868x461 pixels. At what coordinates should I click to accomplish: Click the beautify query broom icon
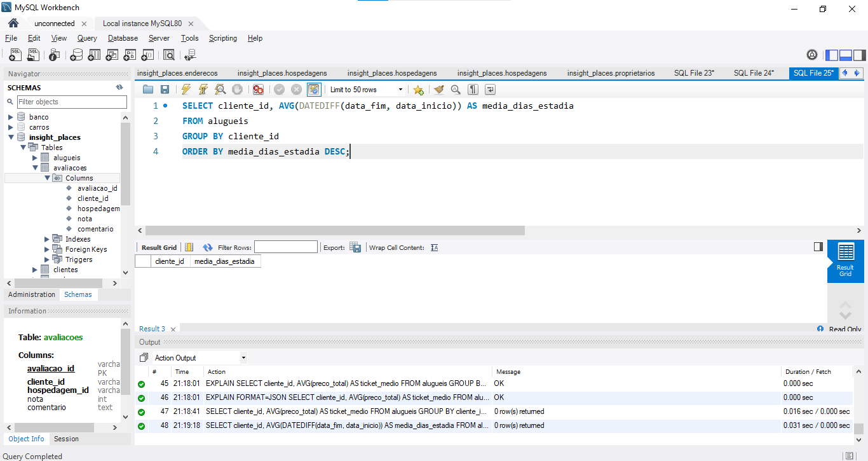coord(438,90)
